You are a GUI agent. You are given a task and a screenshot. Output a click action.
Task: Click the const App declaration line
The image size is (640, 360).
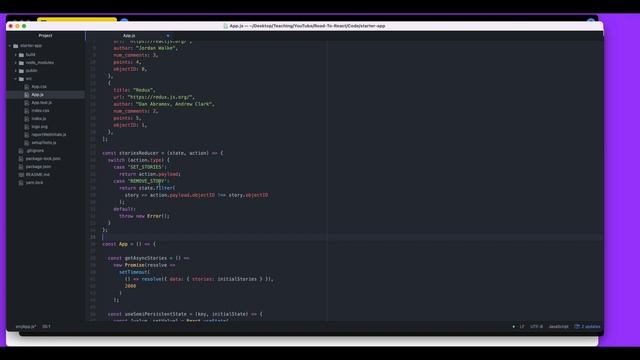tap(129, 244)
